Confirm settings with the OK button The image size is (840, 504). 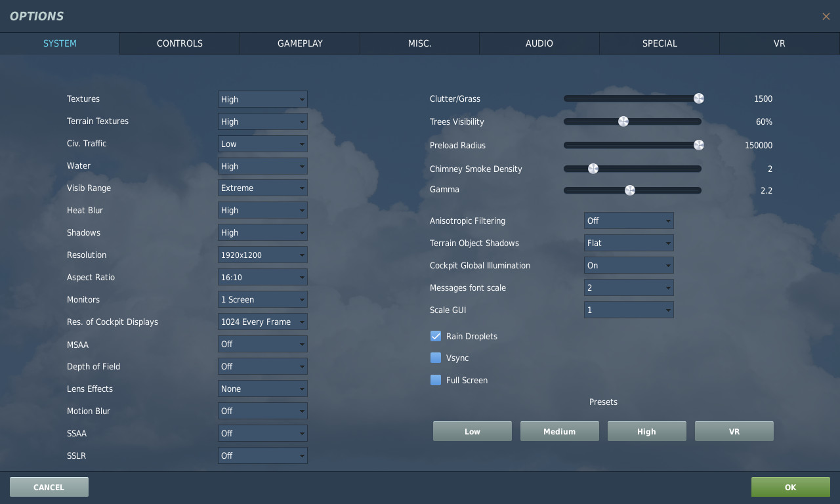[791, 487]
